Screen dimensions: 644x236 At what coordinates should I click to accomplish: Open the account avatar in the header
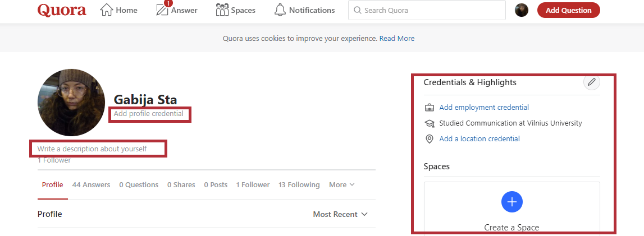522,10
